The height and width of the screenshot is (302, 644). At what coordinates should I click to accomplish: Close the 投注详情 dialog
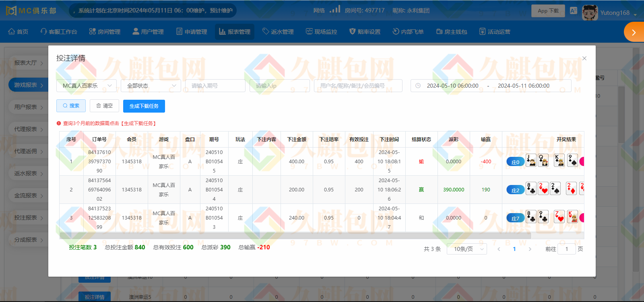(x=584, y=58)
